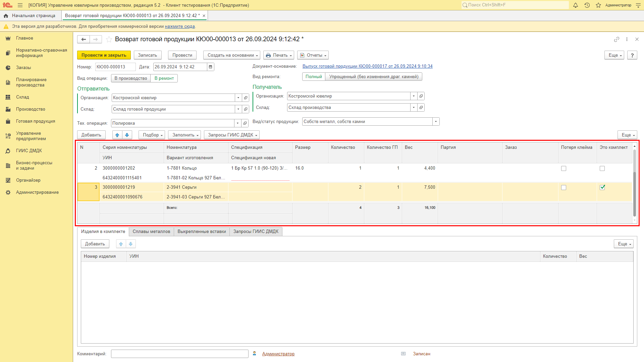
Task: Expand Тех. операция dropdown arrow
Action: point(238,123)
